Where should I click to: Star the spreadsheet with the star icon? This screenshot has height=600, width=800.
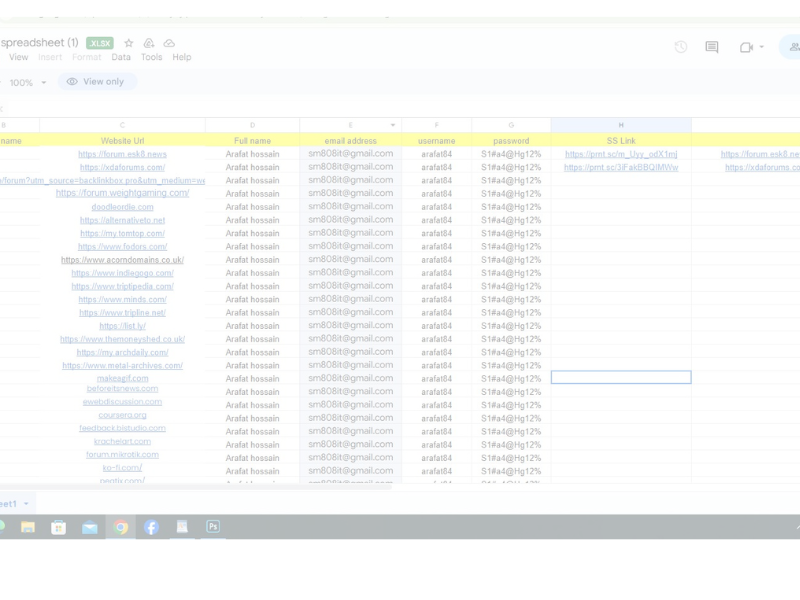tap(128, 44)
